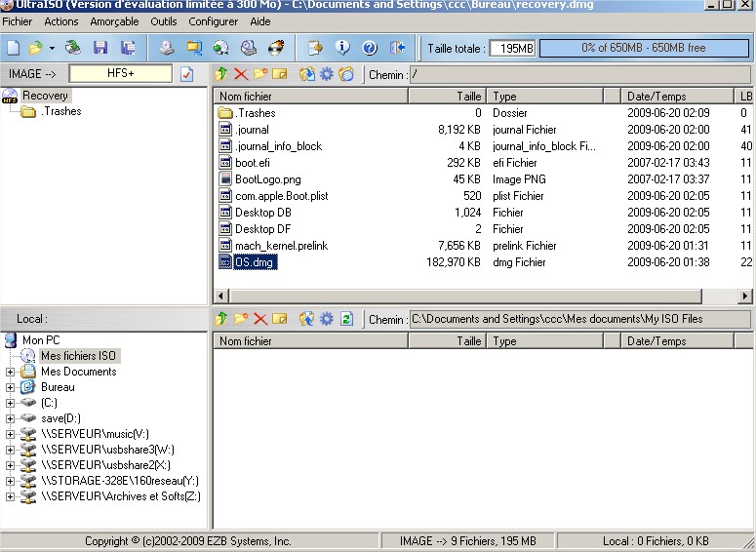Open the Actions menu
Viewport: 756px width, 552px height.
pos(61,21)
